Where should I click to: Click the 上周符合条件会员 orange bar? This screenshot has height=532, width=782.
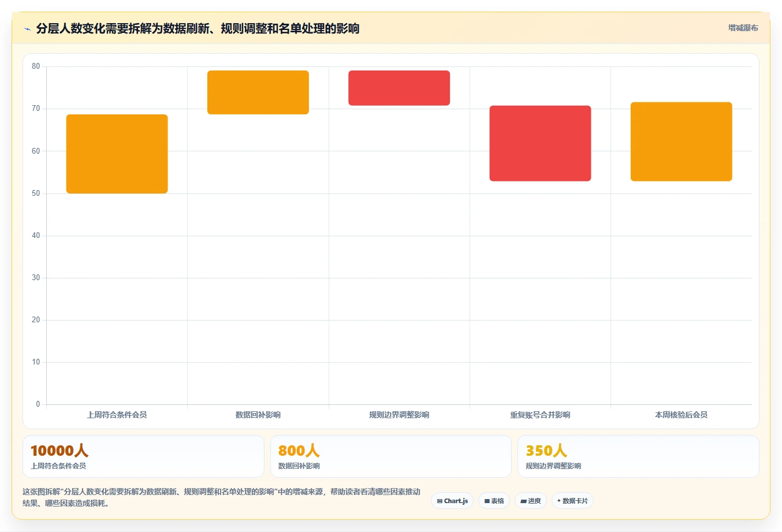tap(117, 154)
